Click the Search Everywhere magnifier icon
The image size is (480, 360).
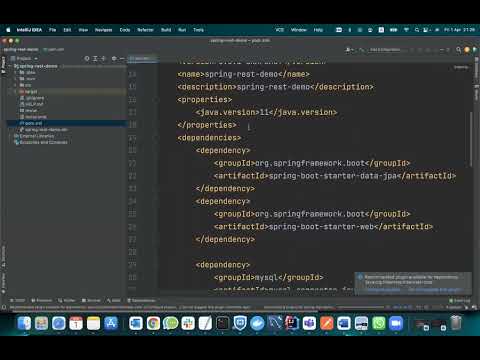pyautogui.click(x=458, y=50)
